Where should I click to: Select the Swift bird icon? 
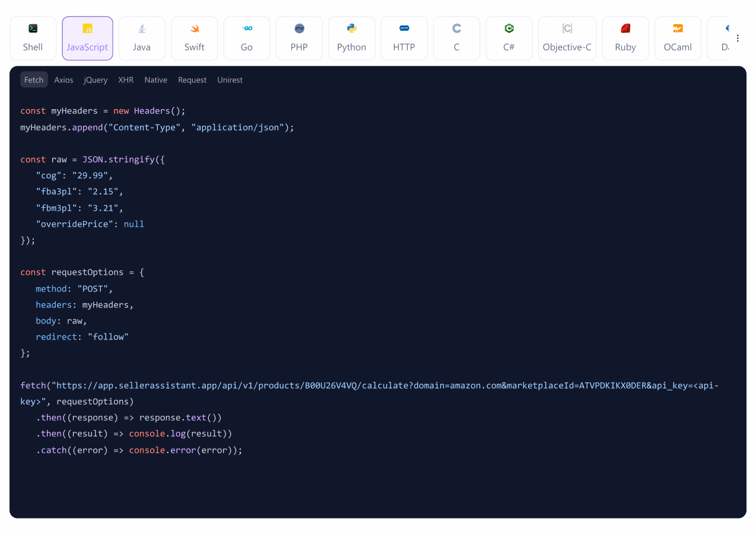tap(195, 28)
